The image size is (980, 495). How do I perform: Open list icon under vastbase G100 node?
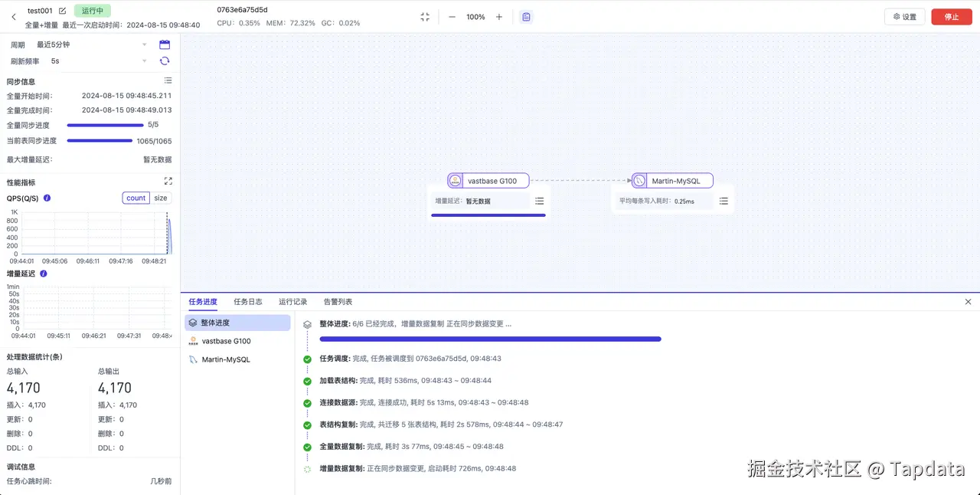tap(539, 201)
